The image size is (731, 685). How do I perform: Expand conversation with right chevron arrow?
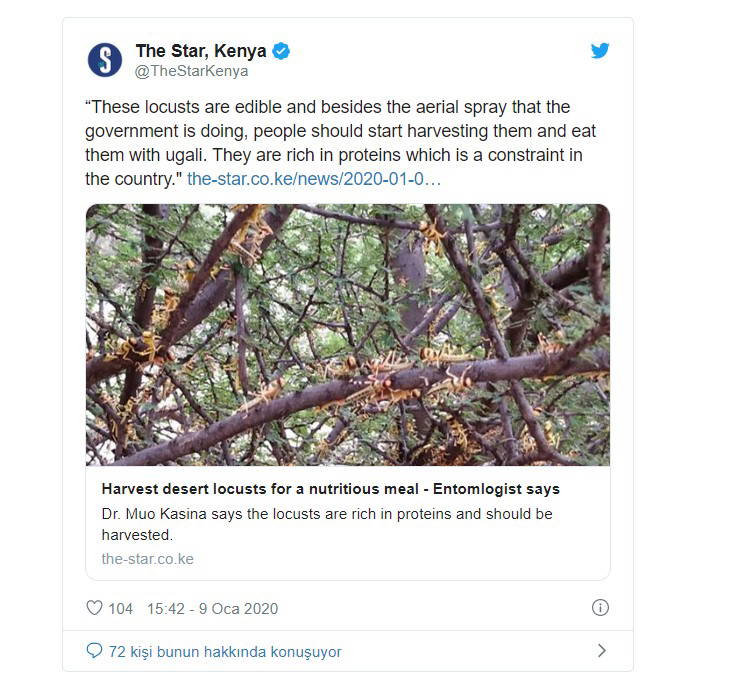click(x=602, y=650)
